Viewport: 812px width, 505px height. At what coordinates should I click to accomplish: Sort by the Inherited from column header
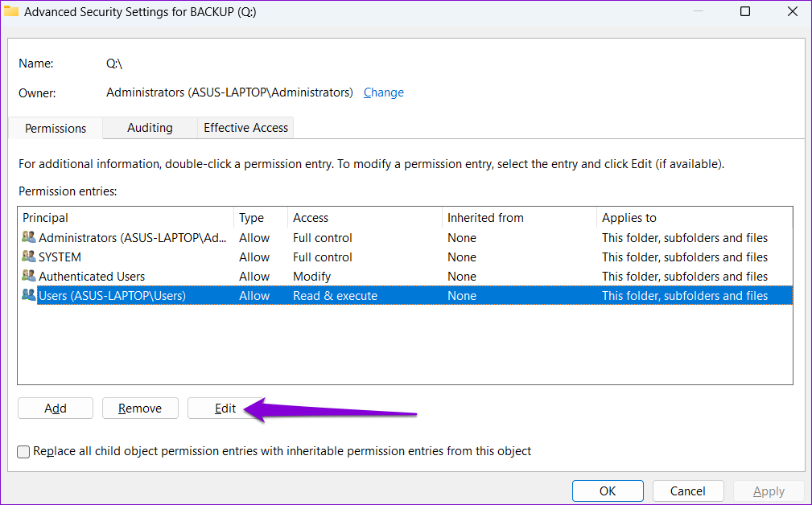(519, 218)
